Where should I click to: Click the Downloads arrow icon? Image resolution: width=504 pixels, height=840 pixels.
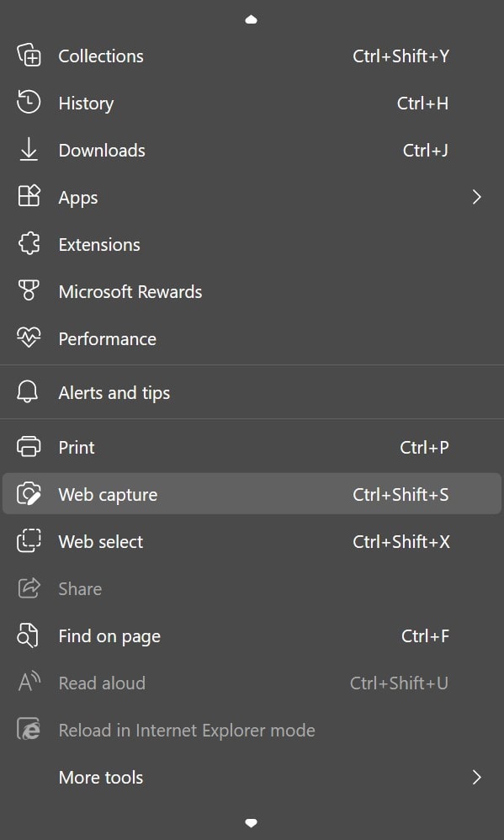(x=29, y=150)
